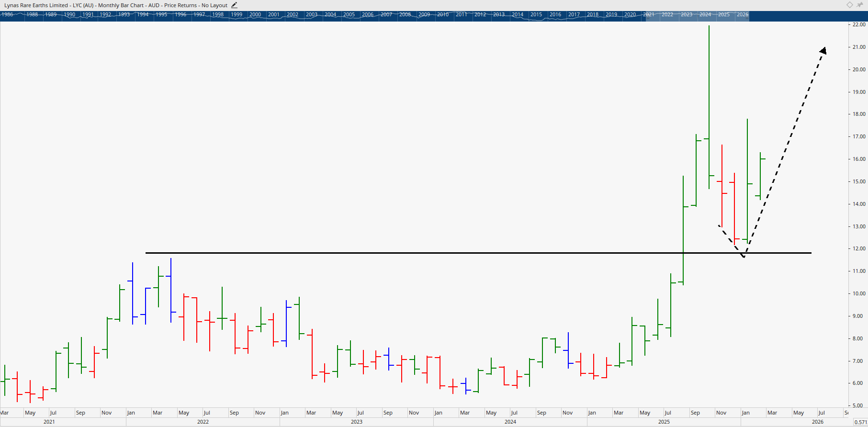The image size is (868, 427).
Task: Jump to 2000 in the year navigator
Action: [256, 14]
